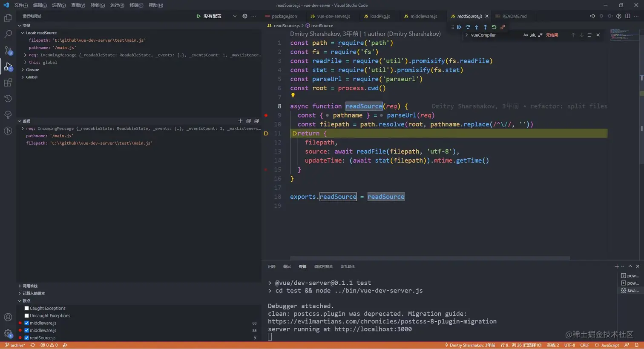Screen dimensions: 644x349
Task: Open the Extensions view in activity bar
Action: [8, 83]
